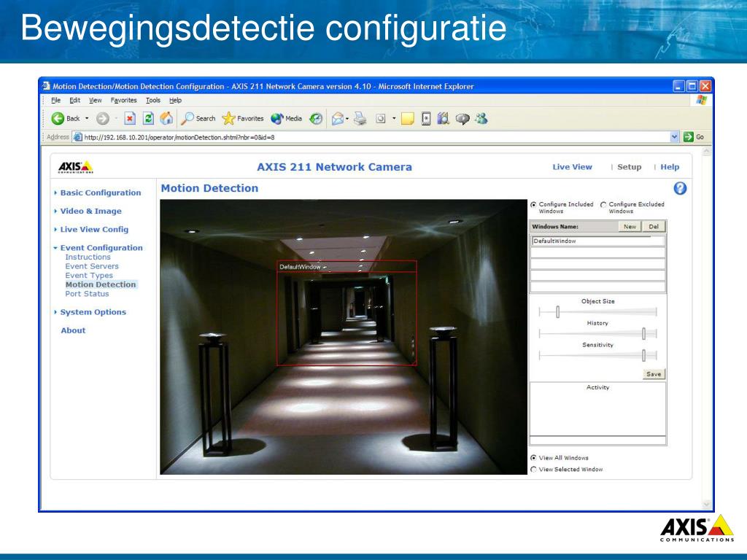The image size is (747, 560).
Task: Click the green Go arrow button
Action: click(689, 137)
